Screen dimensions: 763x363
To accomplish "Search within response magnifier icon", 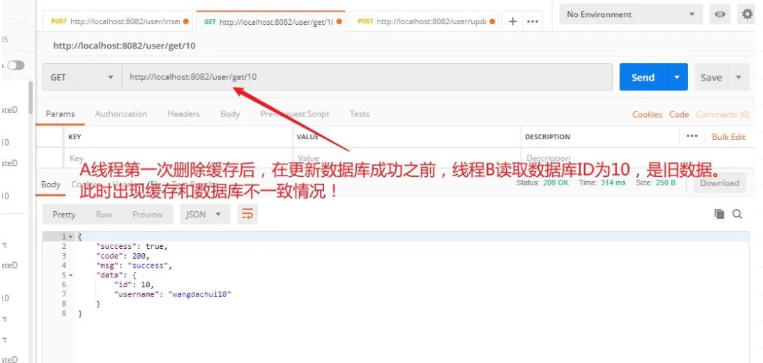I will click(737, 214).
